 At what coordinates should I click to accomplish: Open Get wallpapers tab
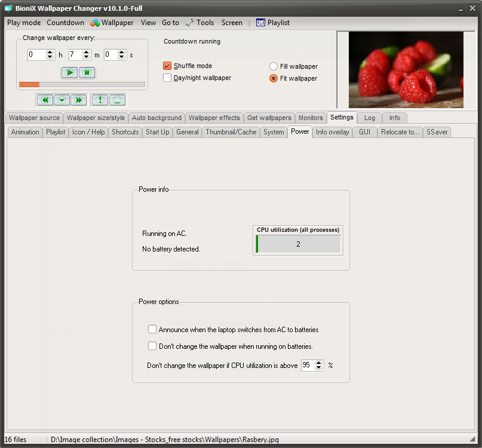(269, 118)
